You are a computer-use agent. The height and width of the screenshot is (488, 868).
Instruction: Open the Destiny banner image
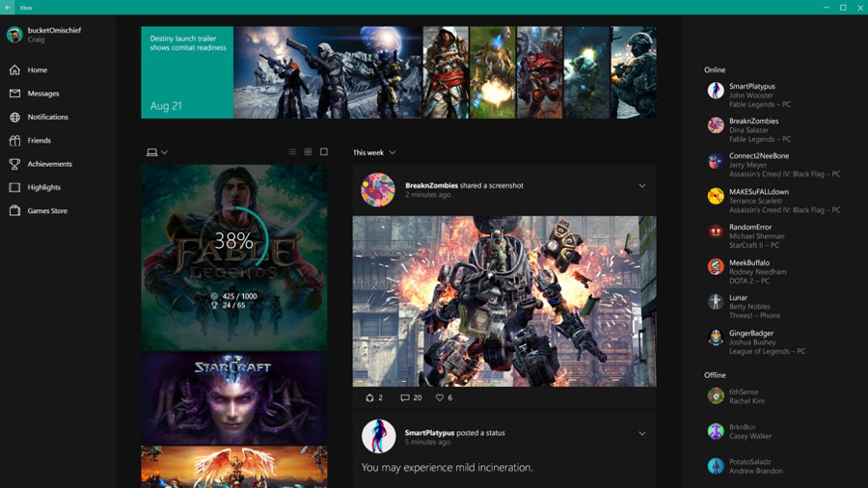pos(328,72)
